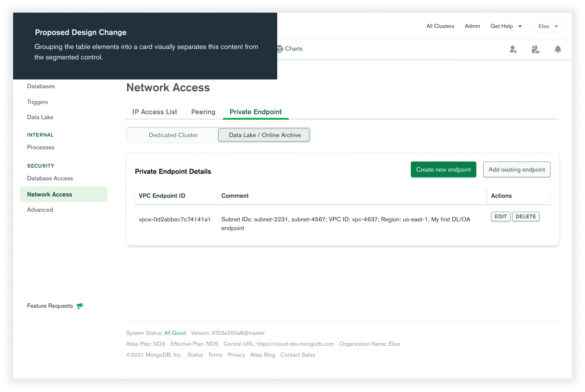Open the Peering tab
585x392 pixels.
tap(203, 112)
